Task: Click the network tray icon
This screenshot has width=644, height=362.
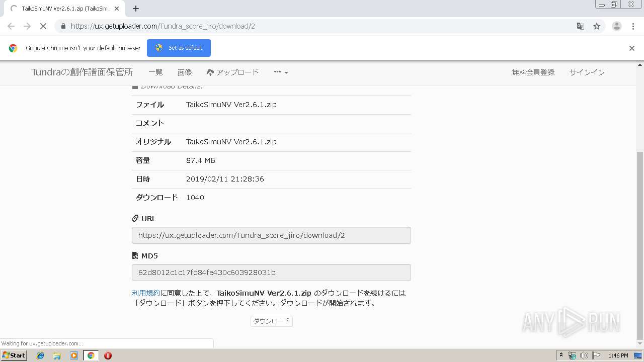Action: (x=572, y=355)
